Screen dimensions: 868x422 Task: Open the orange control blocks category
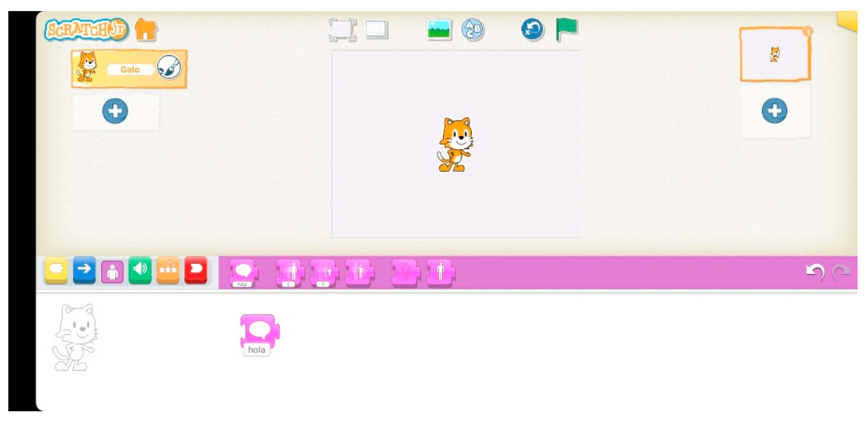(168, 270)
